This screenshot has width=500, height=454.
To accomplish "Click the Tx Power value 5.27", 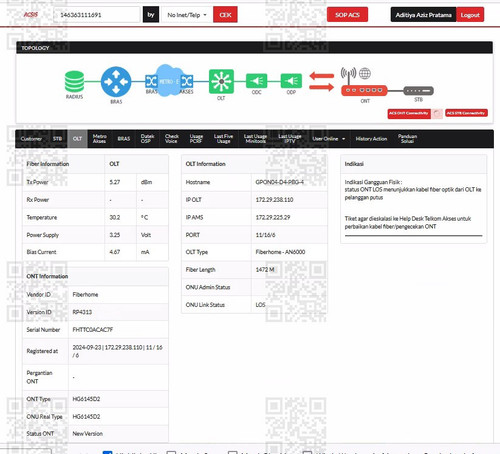I will pos(115,182).
